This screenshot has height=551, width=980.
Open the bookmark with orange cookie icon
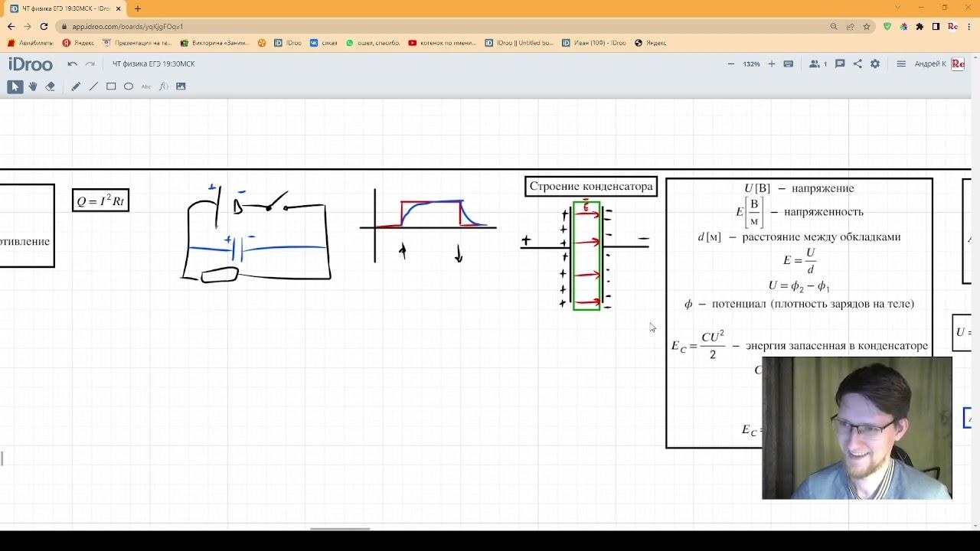click(262, 43)
